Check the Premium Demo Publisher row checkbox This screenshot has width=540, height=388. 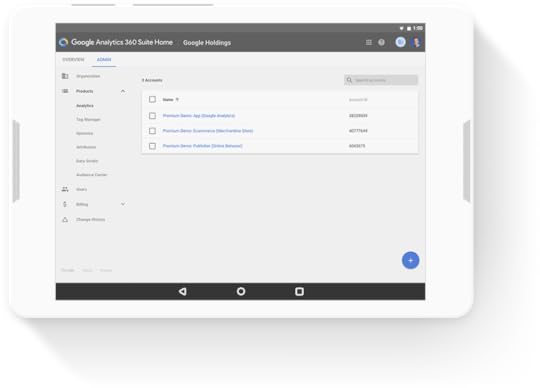[x=152, y=146]
